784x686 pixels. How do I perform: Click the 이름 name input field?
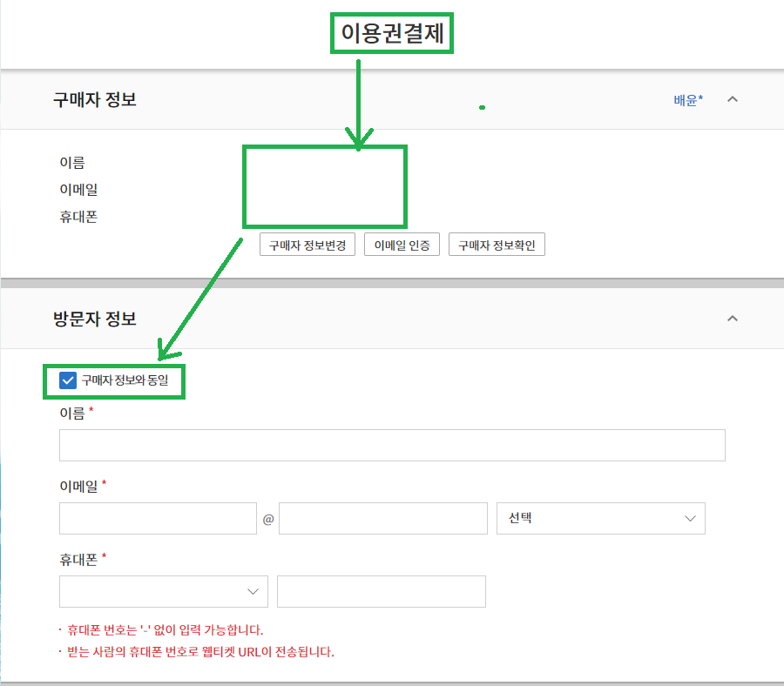392,445
